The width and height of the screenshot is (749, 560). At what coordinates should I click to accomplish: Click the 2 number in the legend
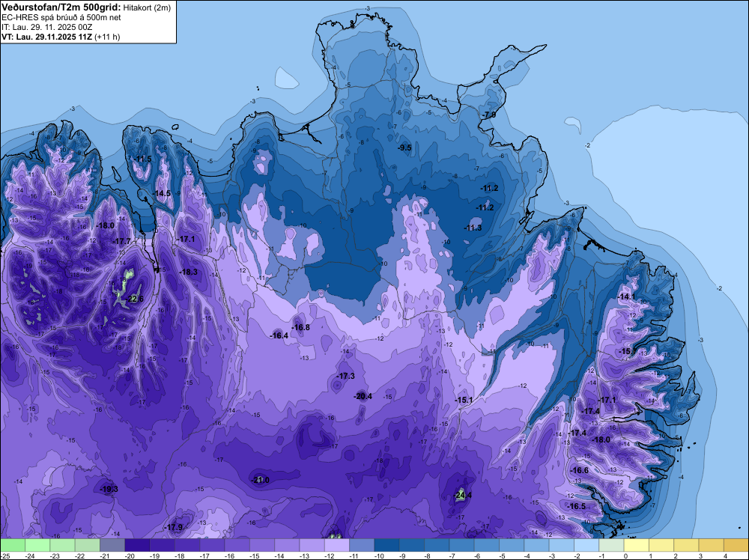pyautogui.click(x=676, y=556)
